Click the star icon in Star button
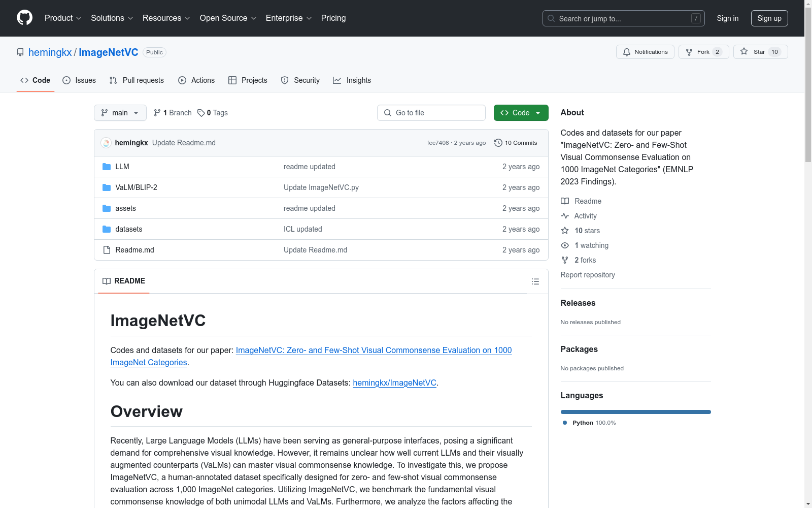812x508 pixels. [744, 51]
